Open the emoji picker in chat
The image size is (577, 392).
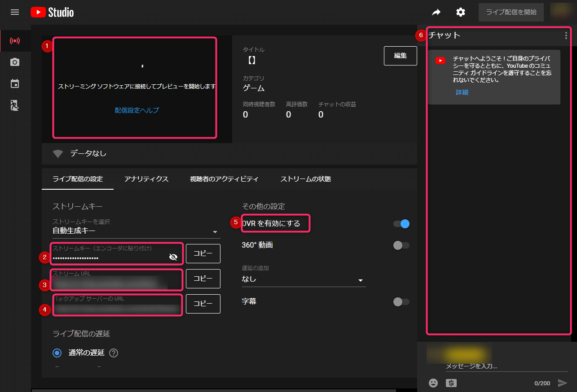pos(433,383)
